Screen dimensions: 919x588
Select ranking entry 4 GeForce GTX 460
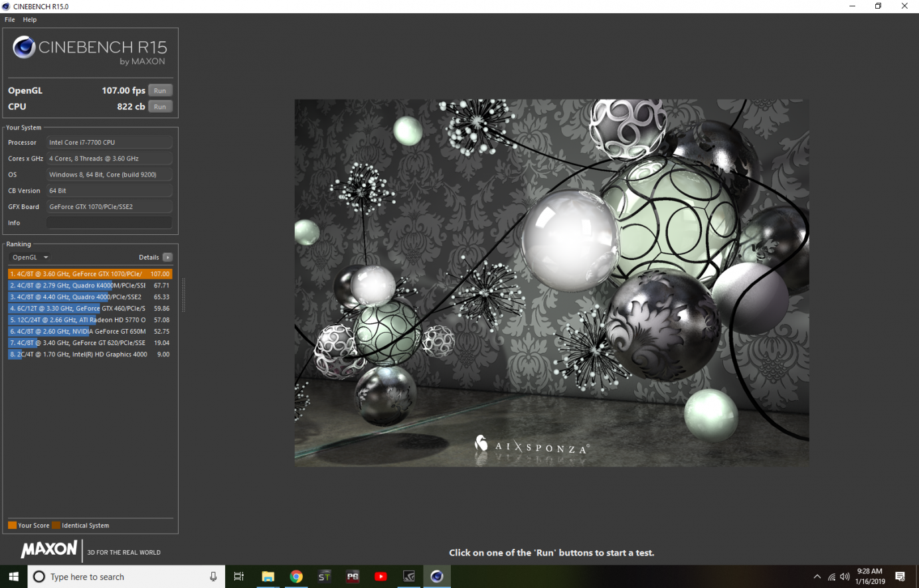90,309
